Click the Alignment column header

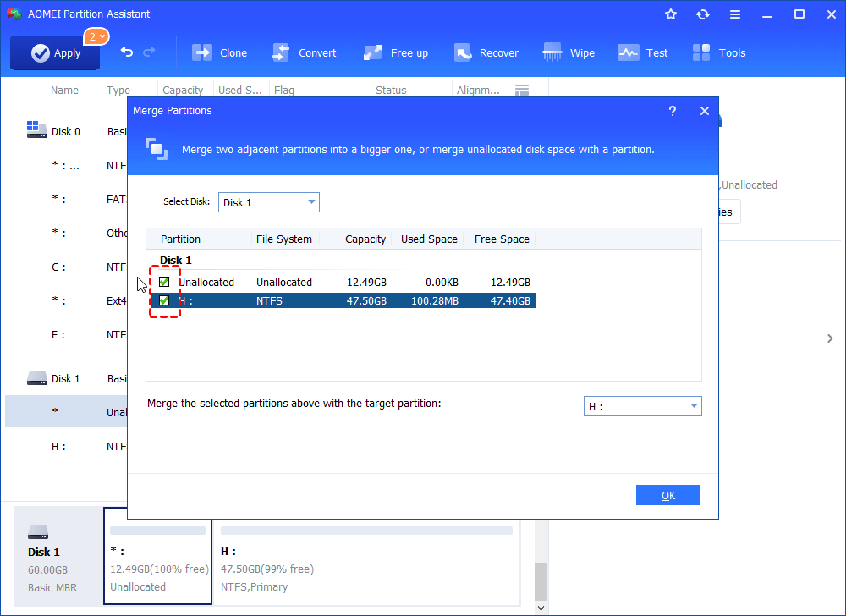coord(478,90)
